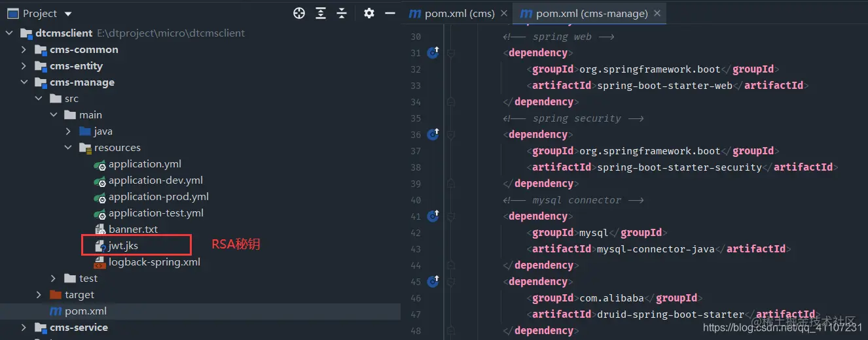This screenshot has width=868, height=340.
Task: Toggle the fold marker on line 39
Action: pos(450,183)
